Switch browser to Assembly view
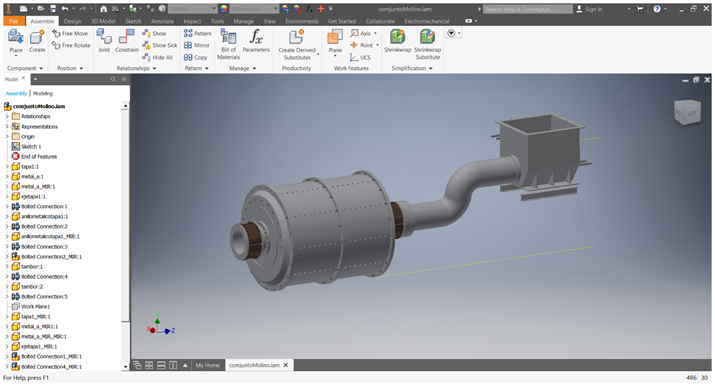Image resolution: width=715 pixels, height=386 pixels. 16,93
